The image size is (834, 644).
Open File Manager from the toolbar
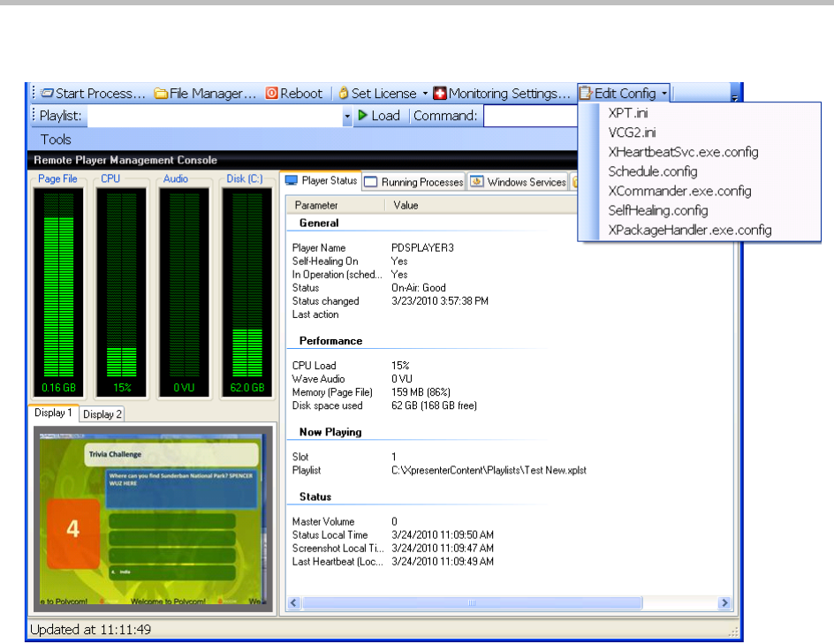(x=205, y=94)
